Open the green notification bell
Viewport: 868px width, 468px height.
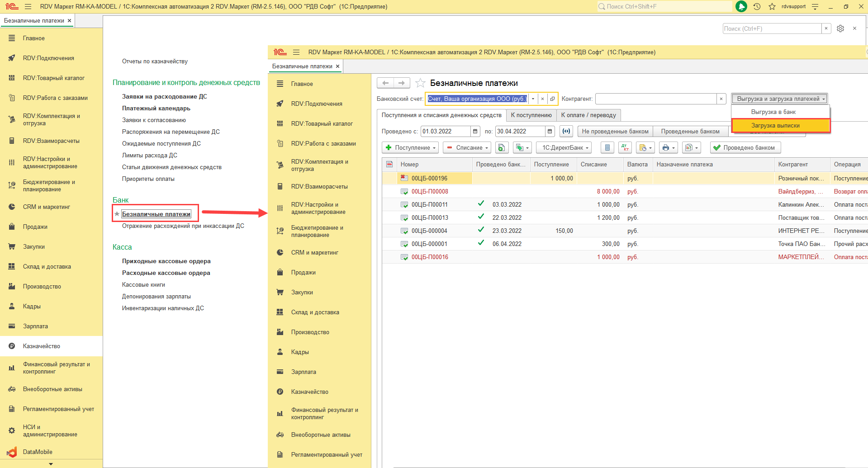click(741, 6)
